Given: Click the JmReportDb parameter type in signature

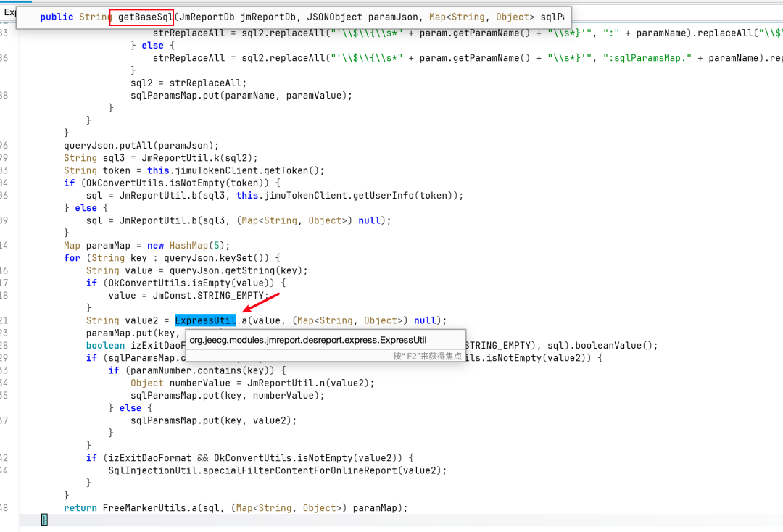Looking at the screenshot, I should 207,17.
